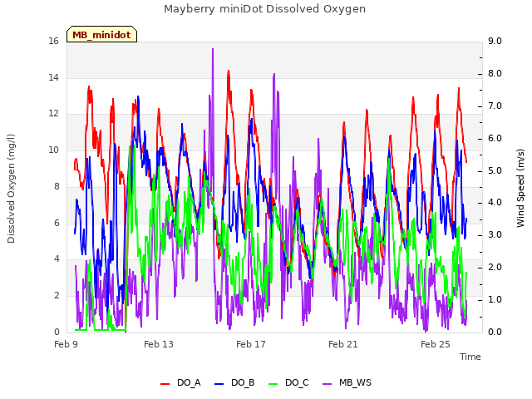
Task: Click the MB_WS legend entry
Action: (347, 383)
